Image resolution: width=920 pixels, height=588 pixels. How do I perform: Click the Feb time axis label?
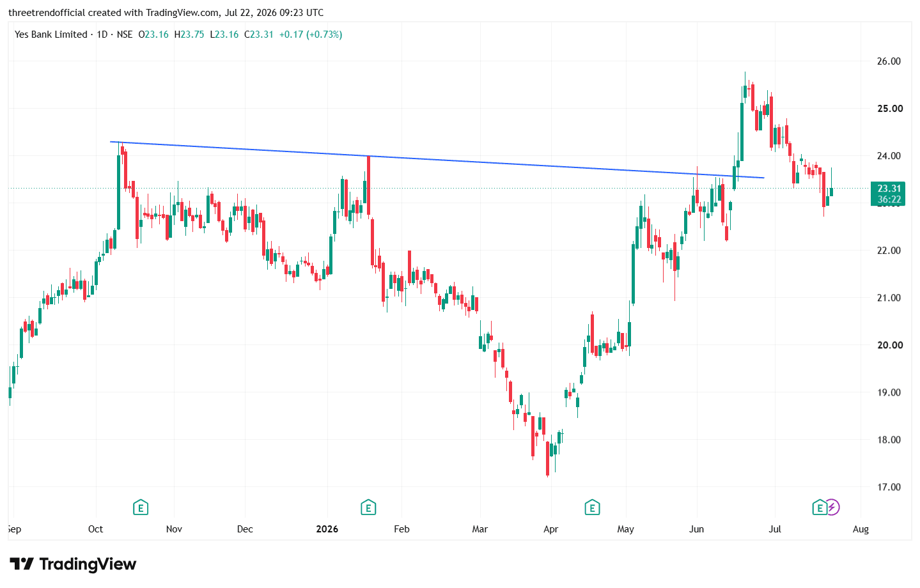(402, 529)
